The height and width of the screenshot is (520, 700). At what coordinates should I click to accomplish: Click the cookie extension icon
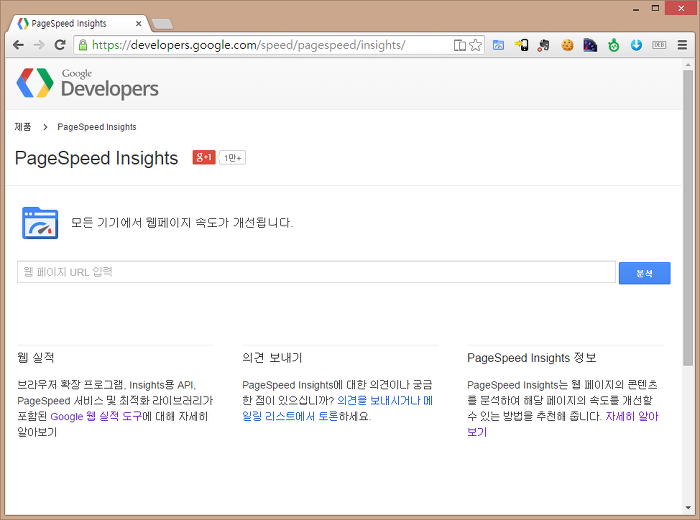[x=567, y=45]
